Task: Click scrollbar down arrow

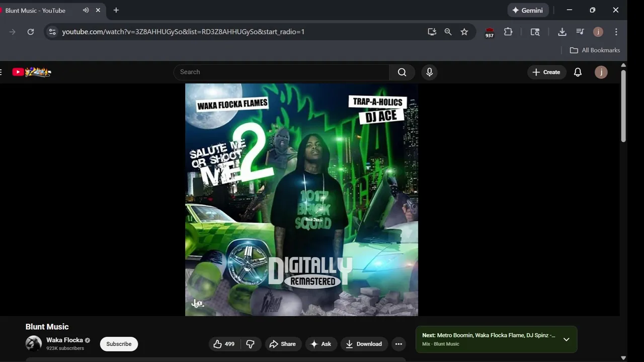Action: 623,358
